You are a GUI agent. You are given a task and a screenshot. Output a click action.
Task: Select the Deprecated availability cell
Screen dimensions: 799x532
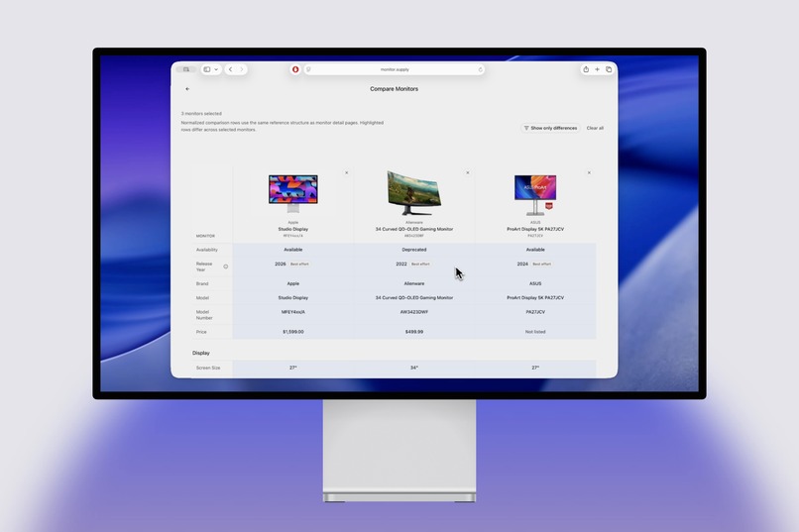coord(414,250)
